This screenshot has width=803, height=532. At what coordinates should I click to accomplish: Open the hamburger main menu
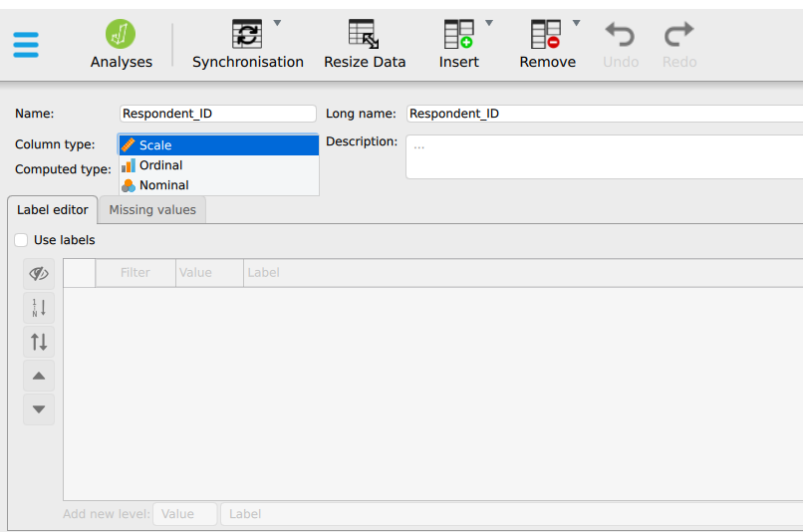tap(26, 45)
